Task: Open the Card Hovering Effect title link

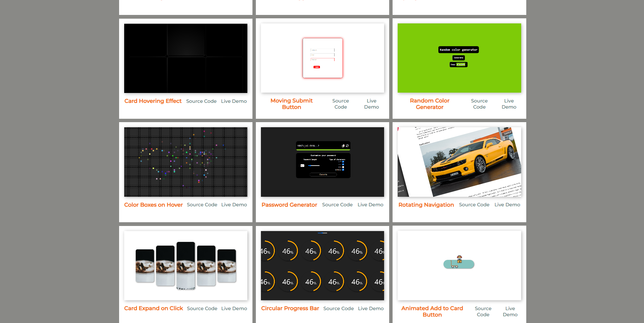Action: (x=153, y=101)
